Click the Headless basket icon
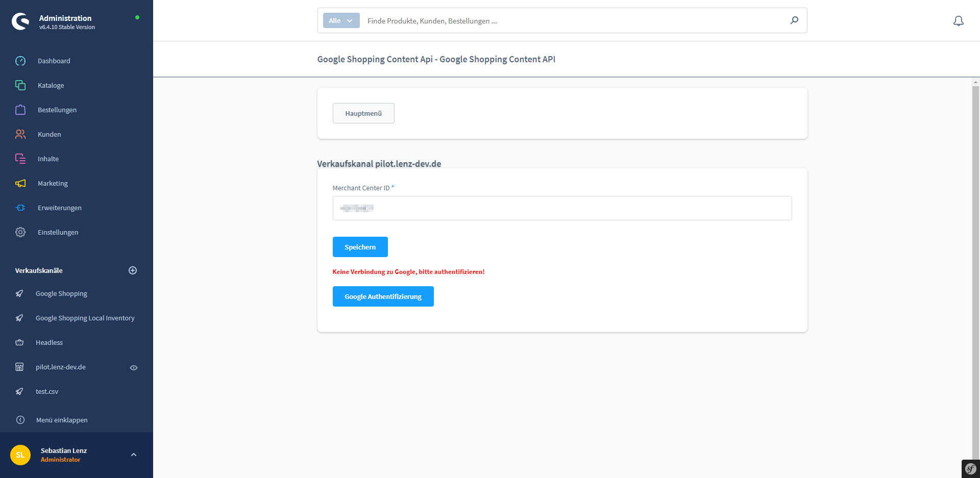 tap(19, 342)
